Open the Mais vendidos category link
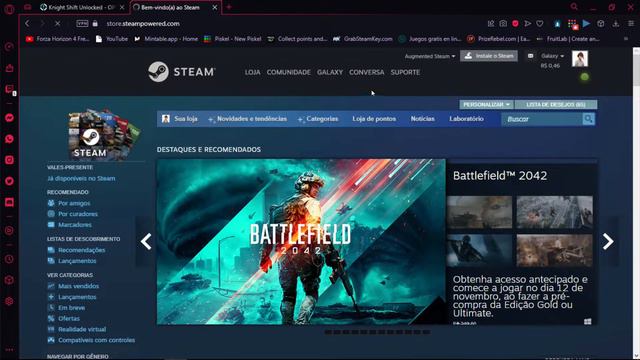 point(78,286)
